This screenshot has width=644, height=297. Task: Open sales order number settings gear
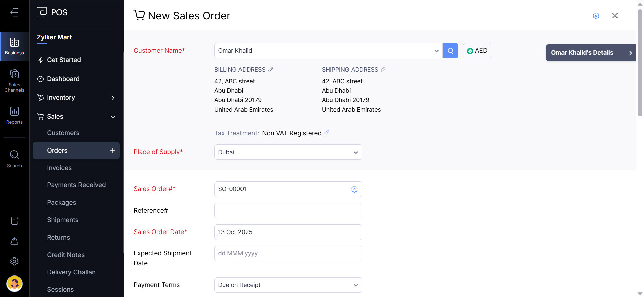click(x=354, y=189)
